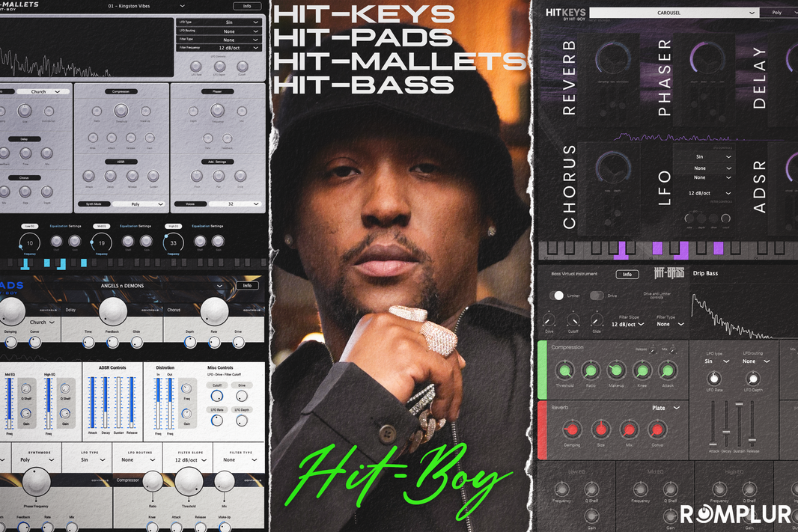Click a blue highlighted piano key in Hit-Mallets

click(x=24, y=264)
